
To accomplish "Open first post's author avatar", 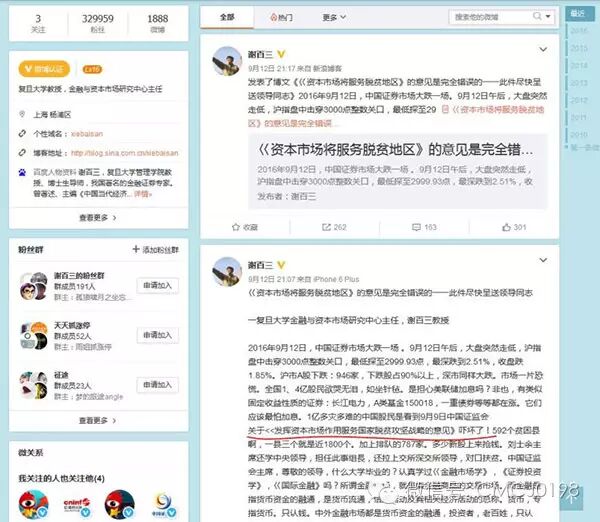I will tap(227, 61).
